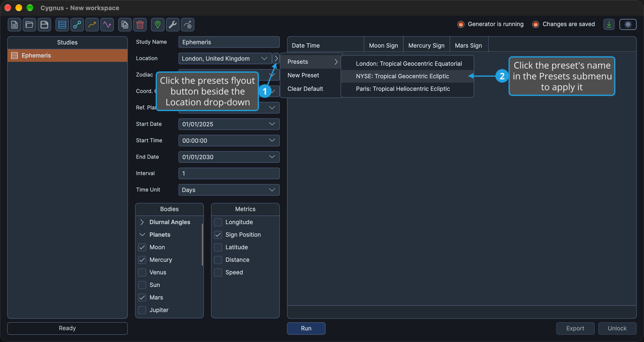Screen dimensions: 644x342
Task: Open locations with the green pin icon
Action: (158, 25)
